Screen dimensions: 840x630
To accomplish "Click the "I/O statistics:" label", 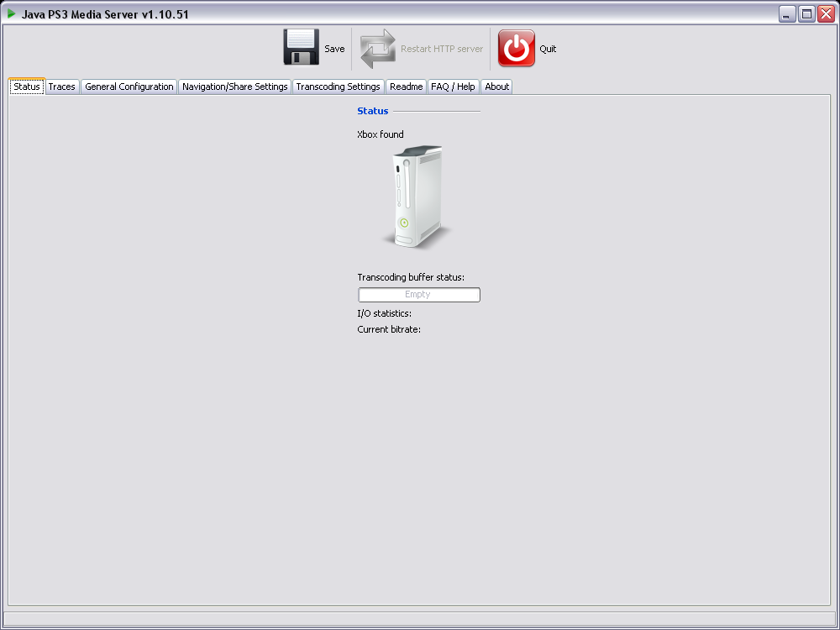I will tap(385, 313).
